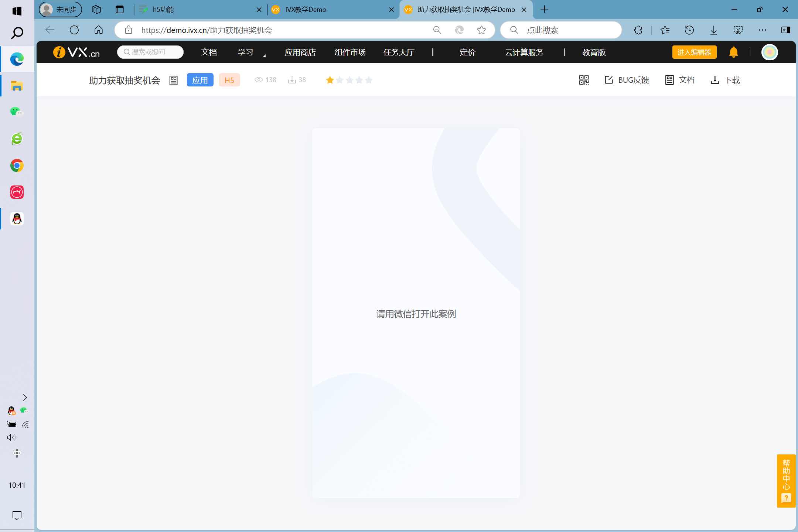Open the red round taskbar app
798x532 pixels.
click(17, 192)
